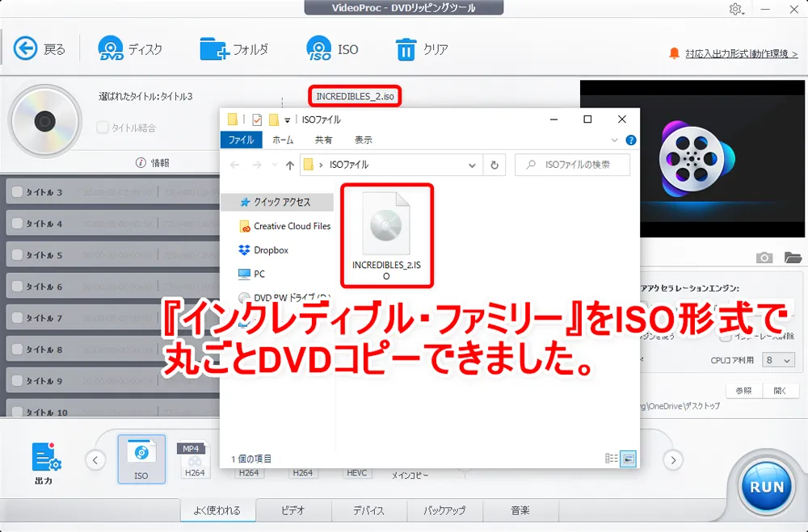
Task: Open the recent locations dropdown in Explorer
Action: click(274, 165)
